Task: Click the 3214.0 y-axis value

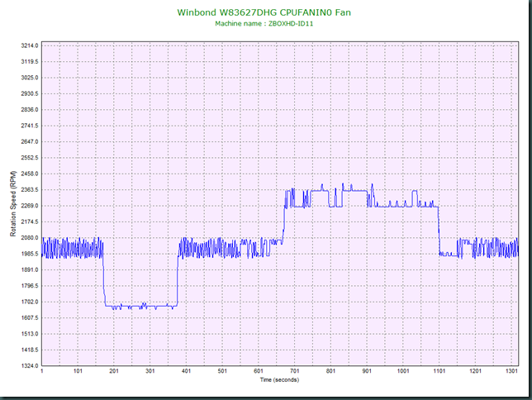Action: point(30,45)
